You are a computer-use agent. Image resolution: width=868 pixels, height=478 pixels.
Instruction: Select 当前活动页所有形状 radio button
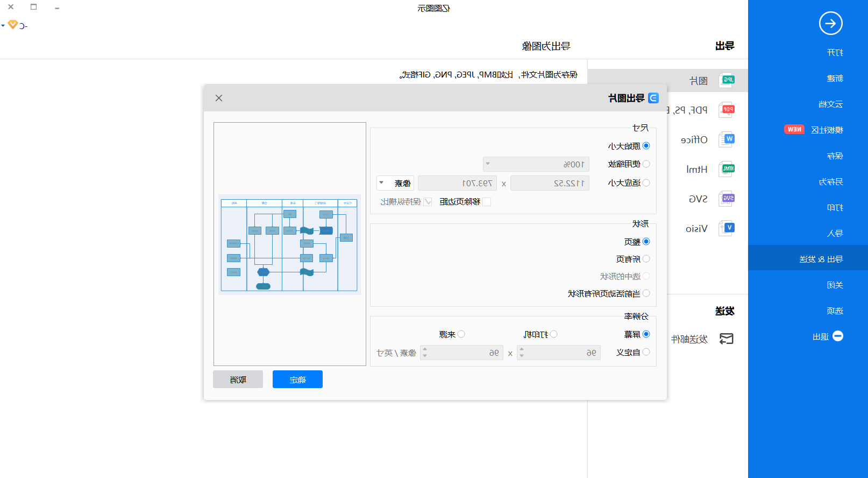(646, 293)
